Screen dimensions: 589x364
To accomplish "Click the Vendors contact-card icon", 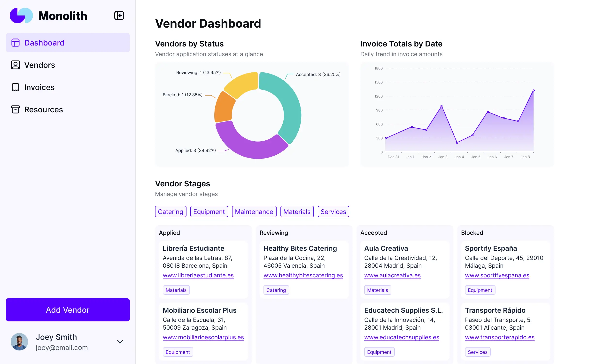I will (x=15, y=65).
